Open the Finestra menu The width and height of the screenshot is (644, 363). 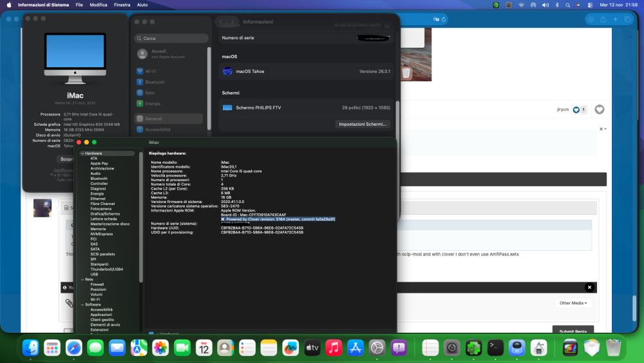[122, 5]
